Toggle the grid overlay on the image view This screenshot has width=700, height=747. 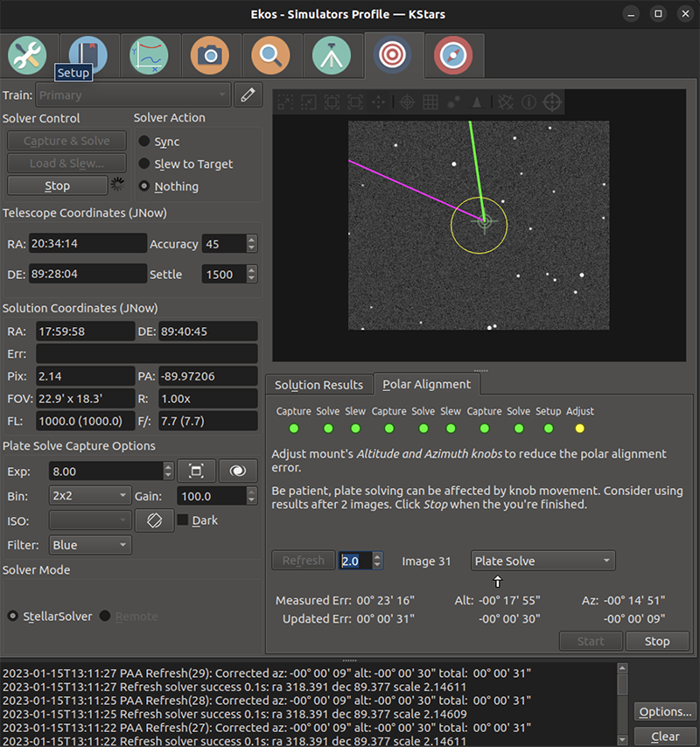(430, 102)
